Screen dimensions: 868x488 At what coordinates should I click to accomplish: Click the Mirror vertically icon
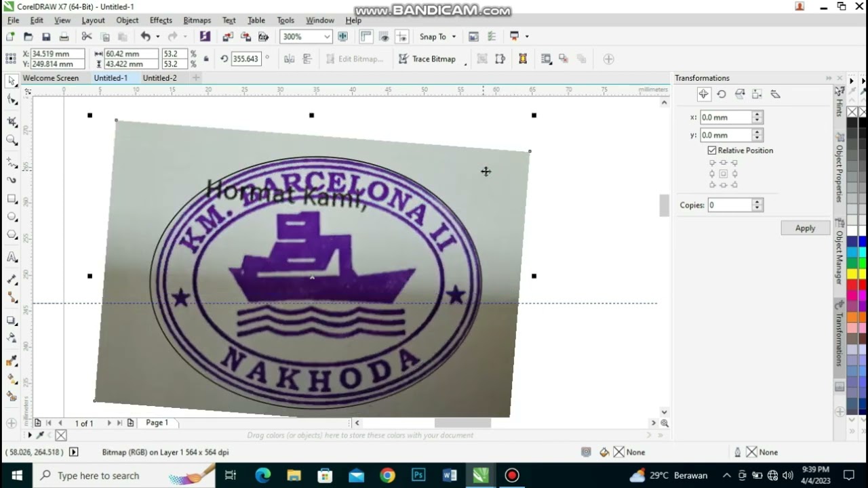(307, 59)
